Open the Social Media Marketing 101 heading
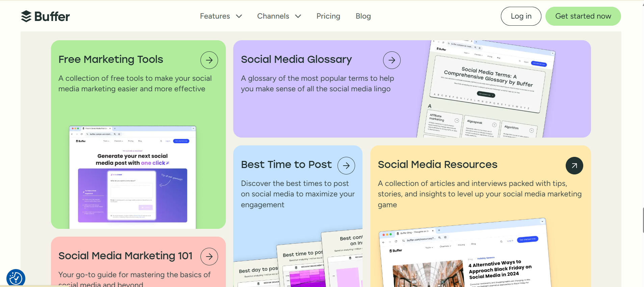This screenshot has height=287, width=644. click(125, 256)
